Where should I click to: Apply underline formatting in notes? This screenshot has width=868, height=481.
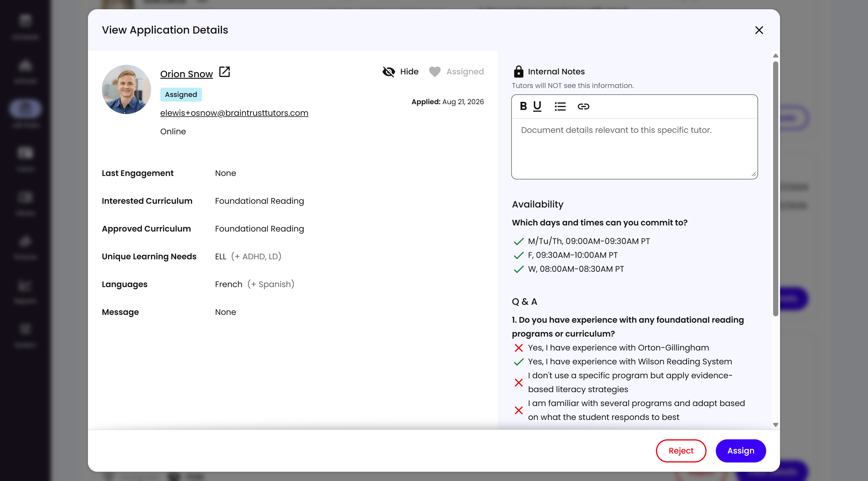[x=537, y=106]
